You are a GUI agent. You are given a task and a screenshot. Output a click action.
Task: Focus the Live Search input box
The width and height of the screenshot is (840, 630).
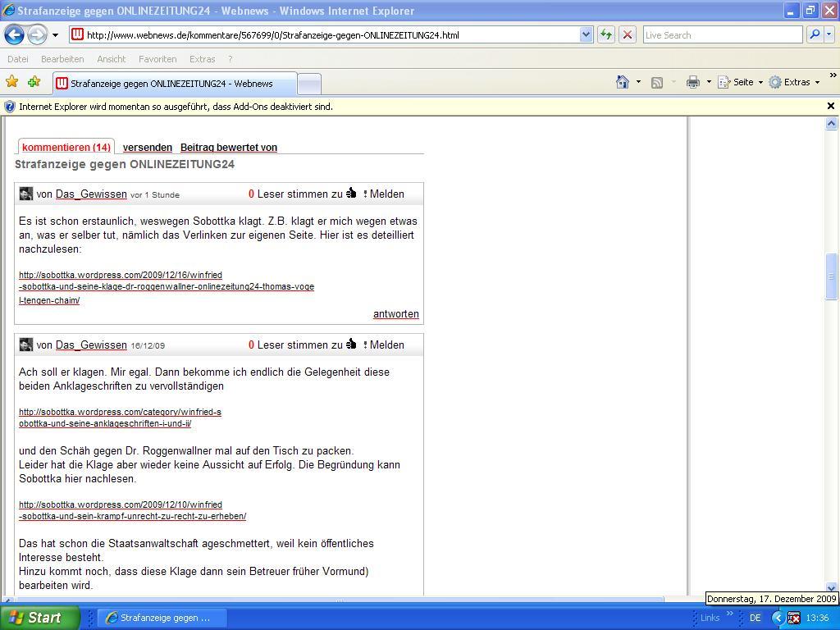point(722,35)
